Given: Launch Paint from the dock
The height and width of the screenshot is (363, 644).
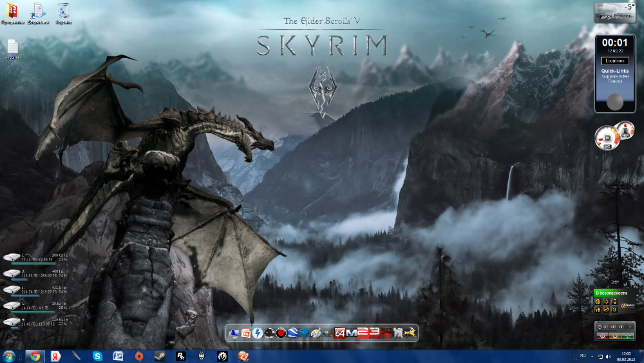Looking at the screenshot, I should click(316, 333).
